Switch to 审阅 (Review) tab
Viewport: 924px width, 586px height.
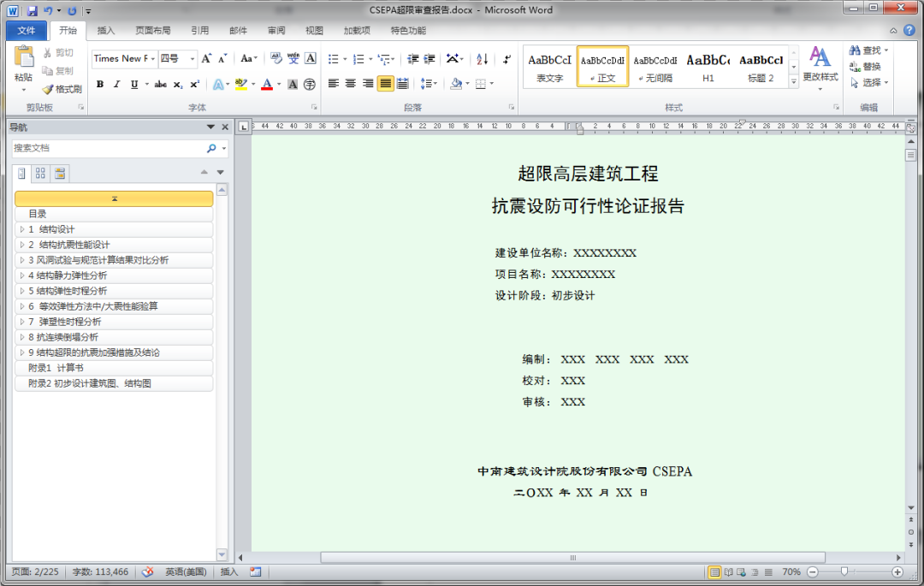[x=275, y=31]
